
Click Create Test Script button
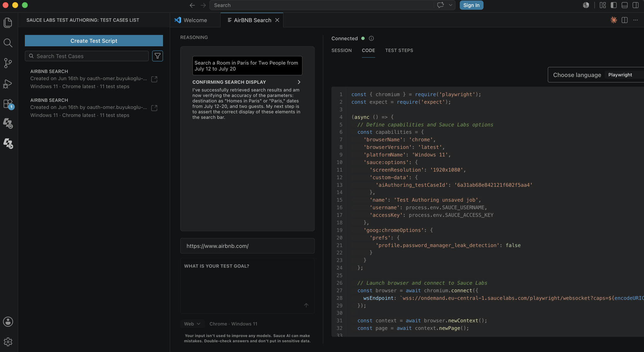click(94, 41)
